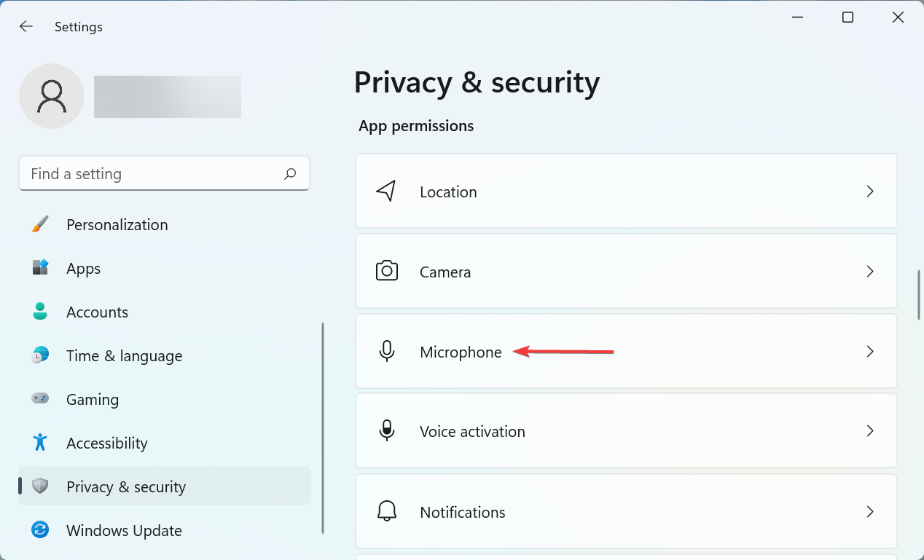The width and height of the screenshot is (924, 560).
Task: Click the Accounts person icon
Action: click(41, 312)
